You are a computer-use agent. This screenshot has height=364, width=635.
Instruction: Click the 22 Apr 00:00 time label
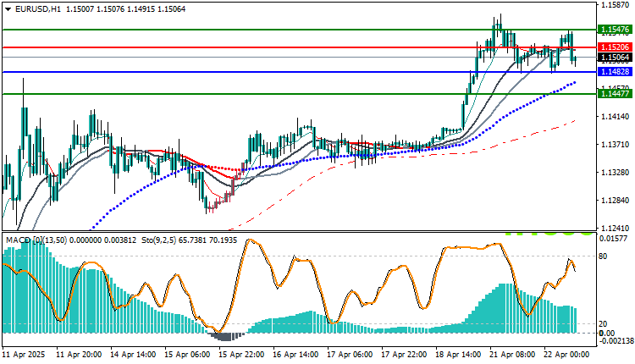(566, 355)
